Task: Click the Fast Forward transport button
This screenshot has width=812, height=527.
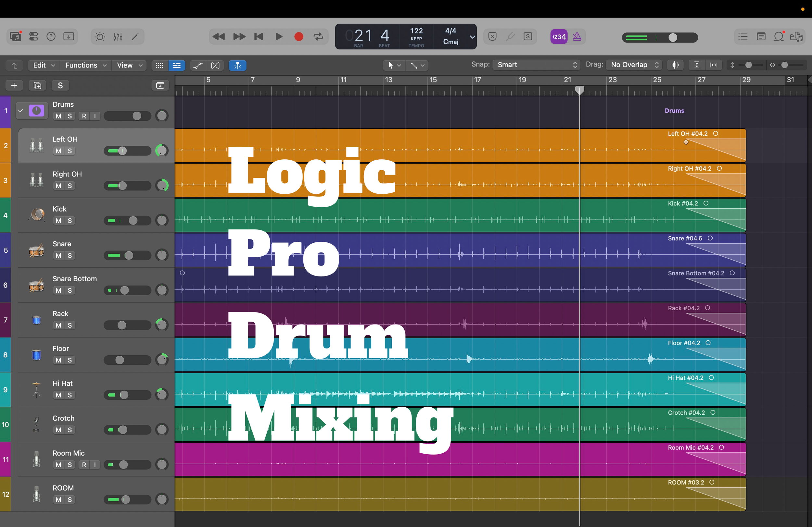Action: [x=239, y=36]
